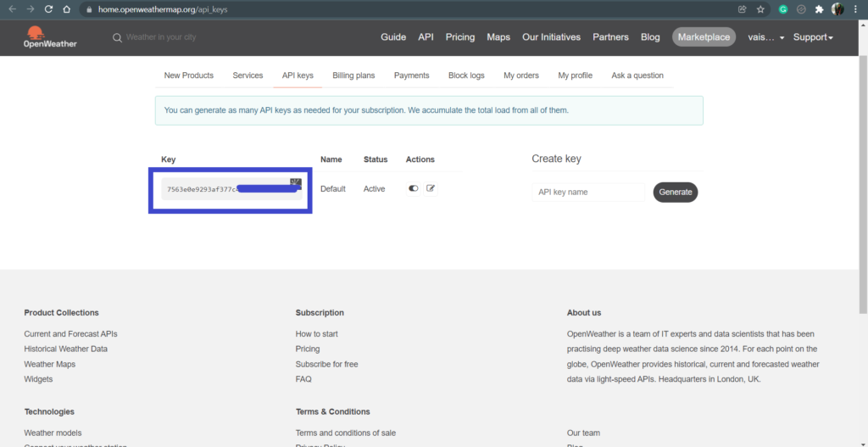Click the share page icon in address bar
The height and width of the screenshot is (447, 868).
743,9
